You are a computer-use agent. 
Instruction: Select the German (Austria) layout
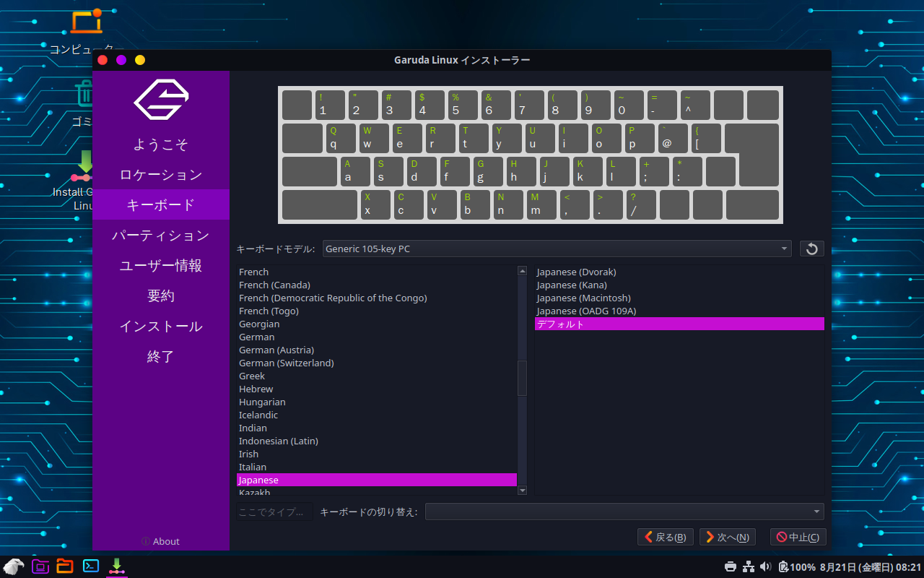pos(377,350)
